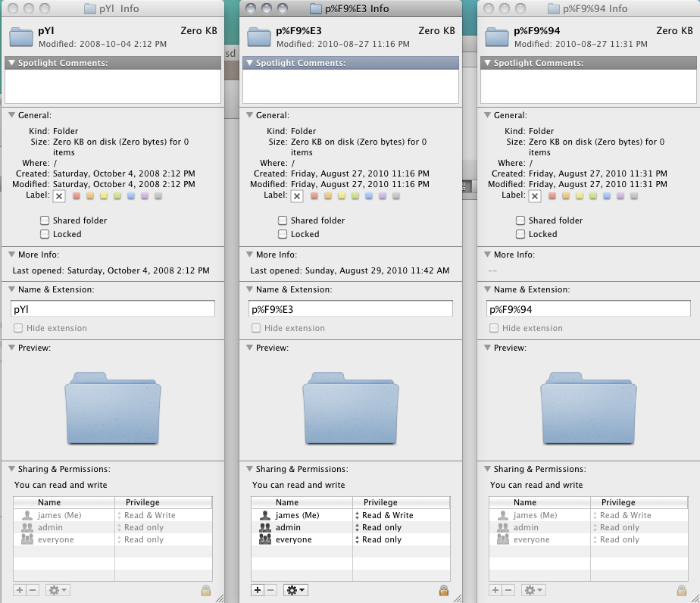The height and width of the screenshot is (603, 700).
Task: Click the p%F9%E3 folder icon in the header
Action: pyautogui.click(x=259, y=36)
